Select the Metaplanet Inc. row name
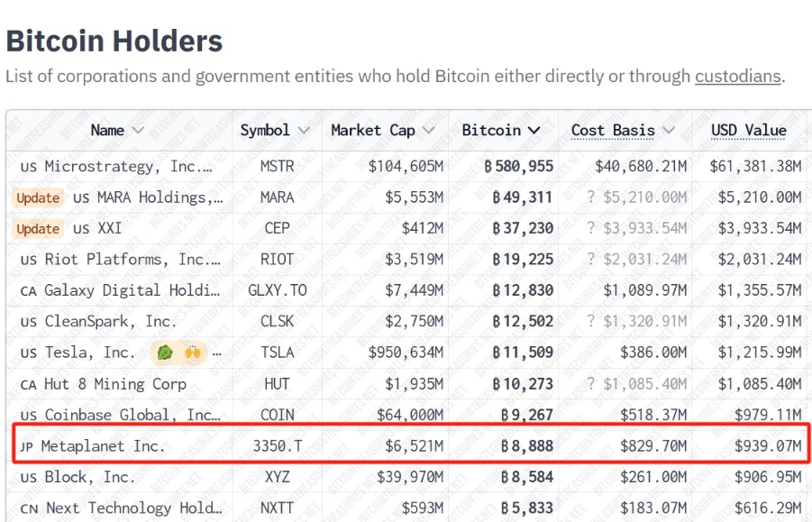This screenshot has width=812, height=522. coord(103,445)
